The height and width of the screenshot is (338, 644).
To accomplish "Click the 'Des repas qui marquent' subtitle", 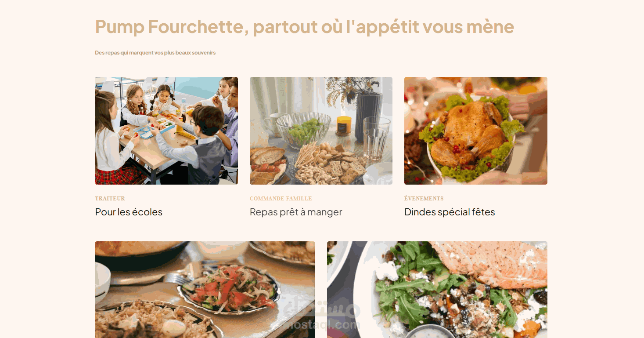I will pos(155,53).
